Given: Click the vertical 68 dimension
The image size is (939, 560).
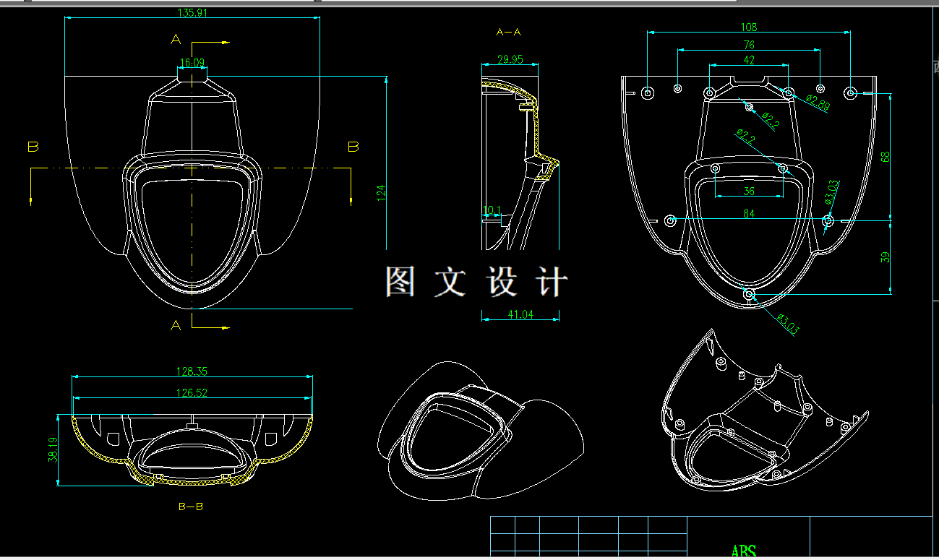Looking at the screenshot, I should [886, 156].
